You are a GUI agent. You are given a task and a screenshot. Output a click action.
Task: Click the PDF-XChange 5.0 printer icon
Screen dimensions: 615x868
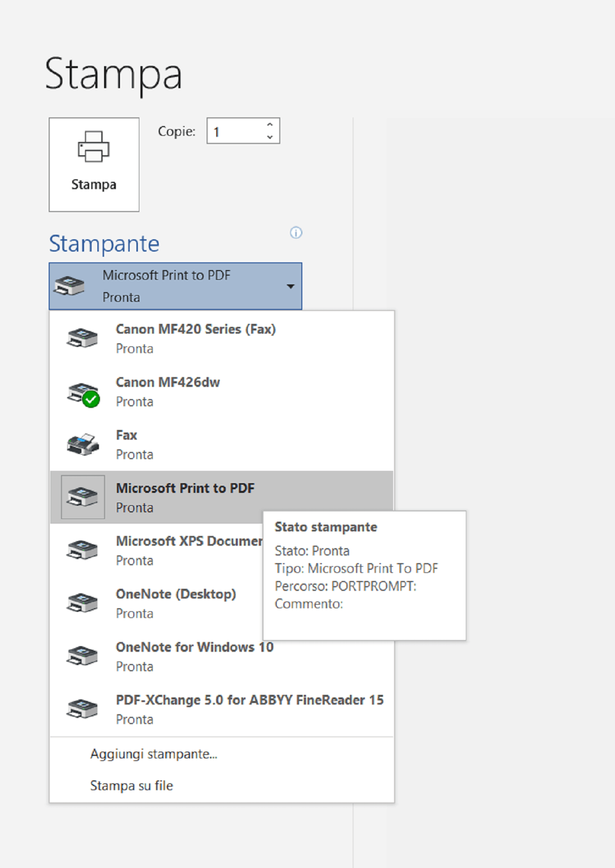click(x=82, y=709)
